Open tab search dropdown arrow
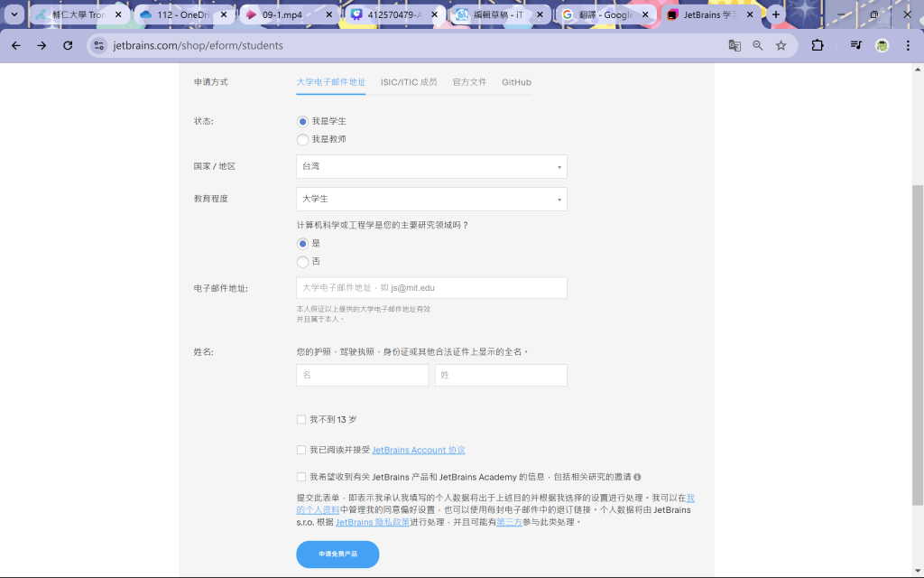Screen dimensions: 924x578 point(14,14)
